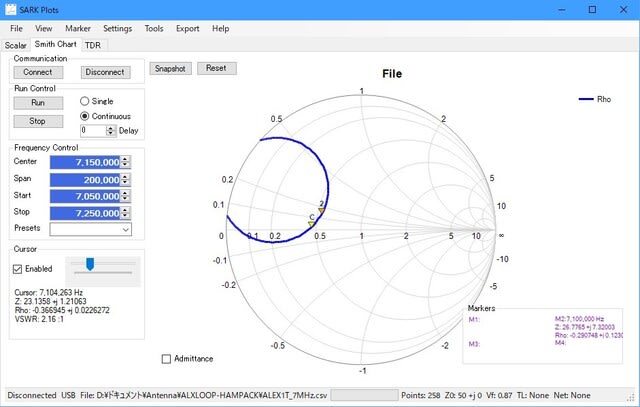Open the View menu

[x=43, y=29]
